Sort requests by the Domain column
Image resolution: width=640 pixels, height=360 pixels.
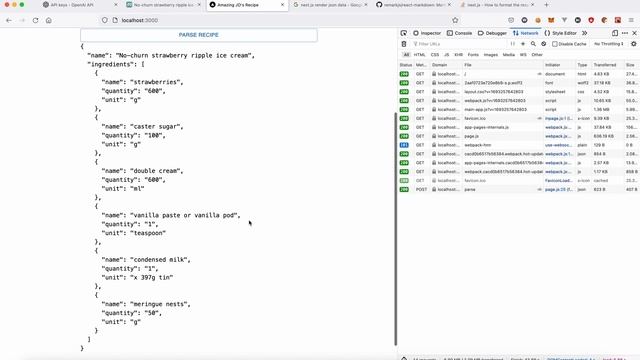(x=446, y=65)
